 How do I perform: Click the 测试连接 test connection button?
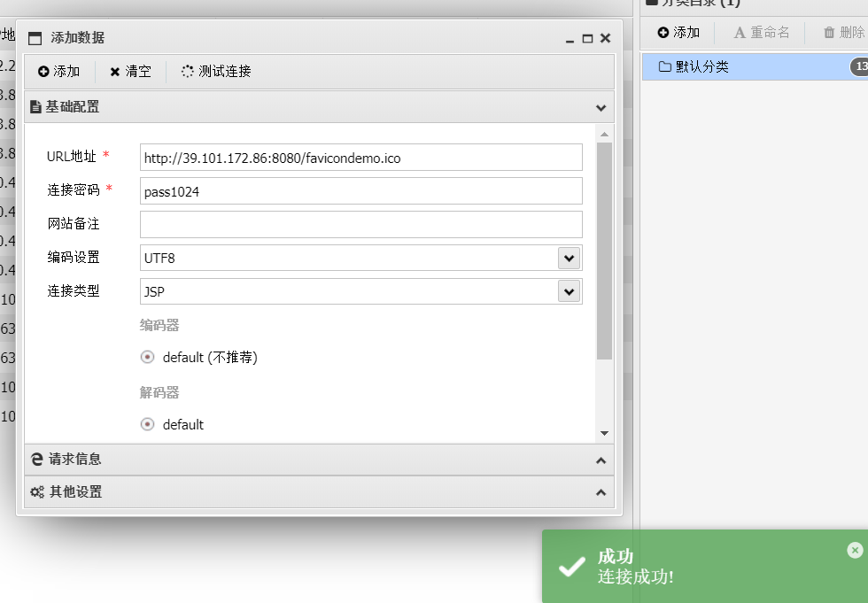tap(216, 72)
